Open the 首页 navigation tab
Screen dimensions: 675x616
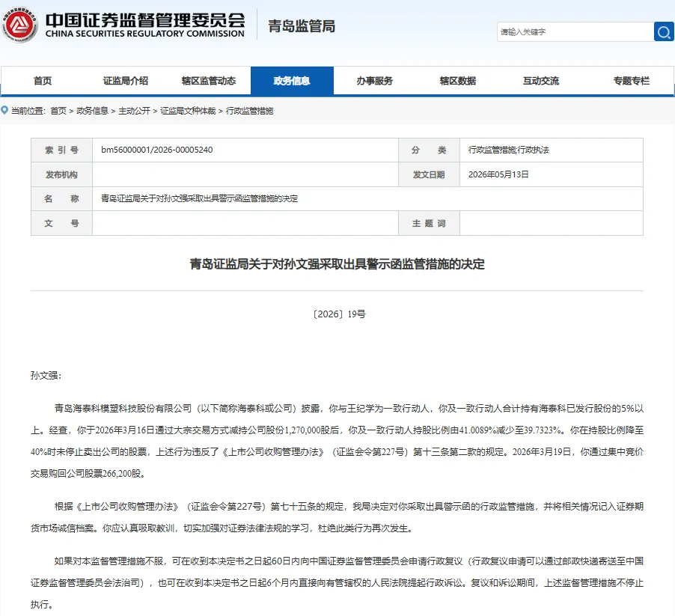tap(43, 81)
